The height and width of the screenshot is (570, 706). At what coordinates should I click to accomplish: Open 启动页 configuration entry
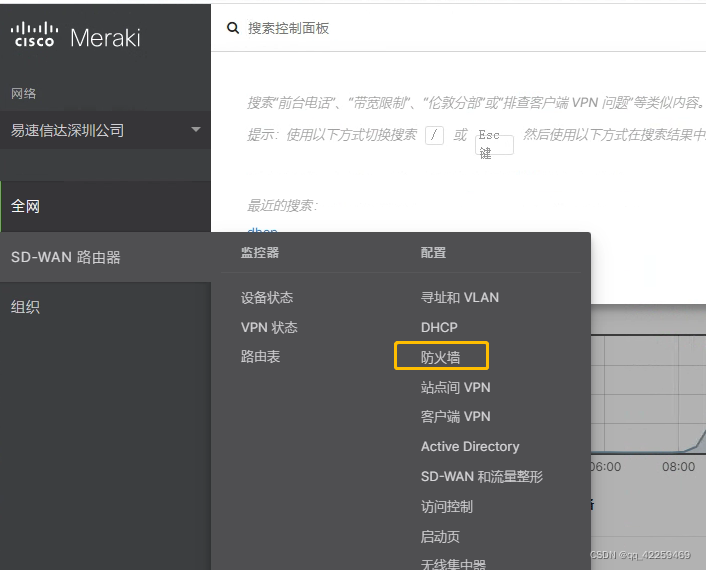pyautogui.click(x=440, y=537)
